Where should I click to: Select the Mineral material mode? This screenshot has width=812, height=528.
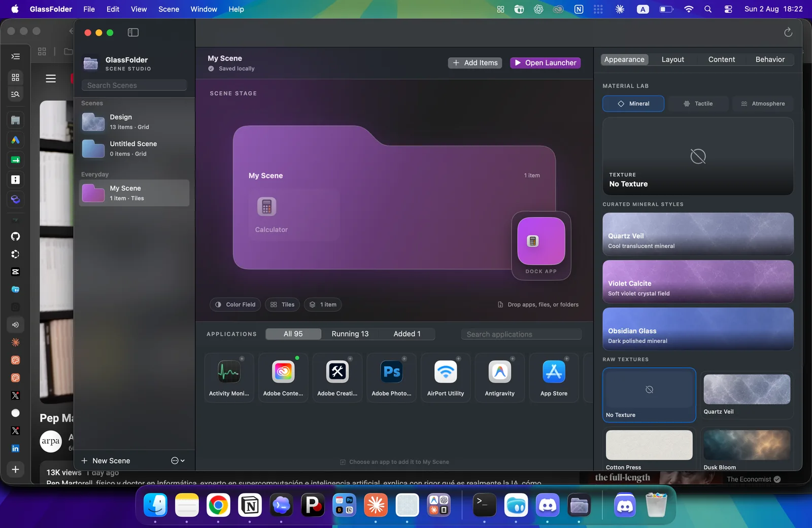point(633,103)
